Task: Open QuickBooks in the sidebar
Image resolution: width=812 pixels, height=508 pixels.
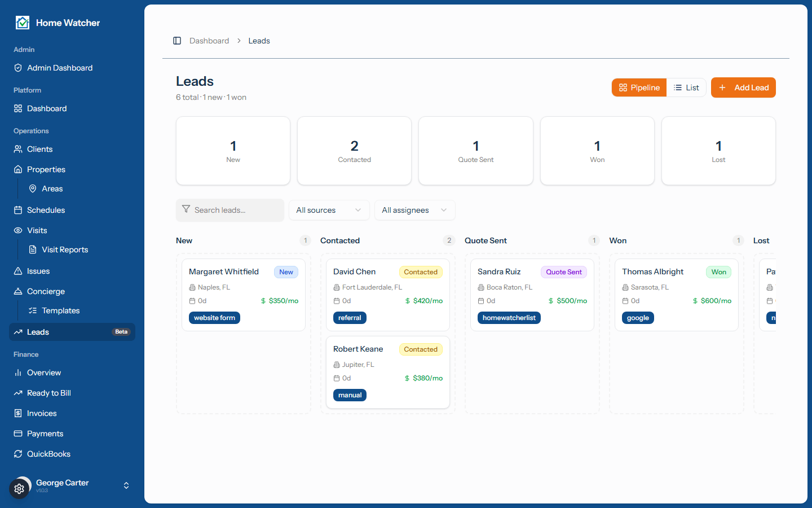Action: [x=72, y=454]
